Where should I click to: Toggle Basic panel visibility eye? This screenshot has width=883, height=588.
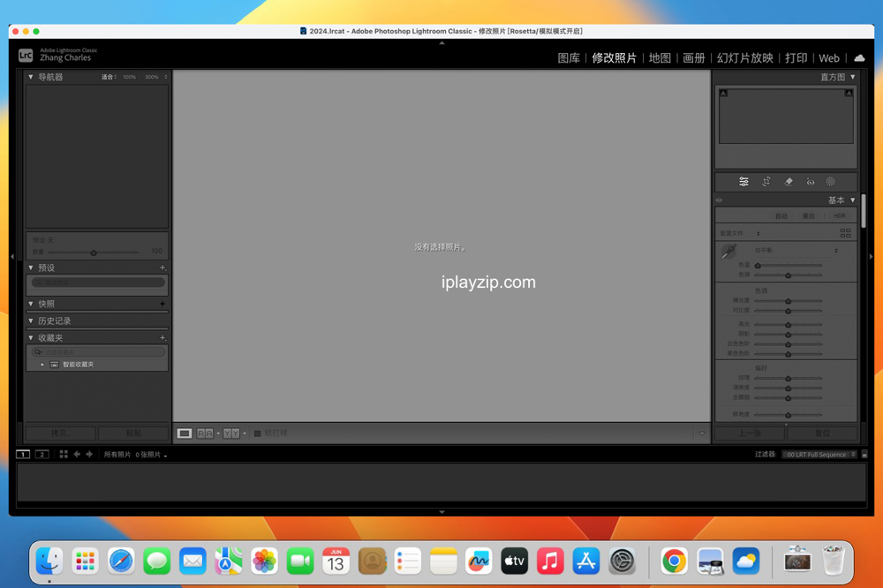click(719, 200)
